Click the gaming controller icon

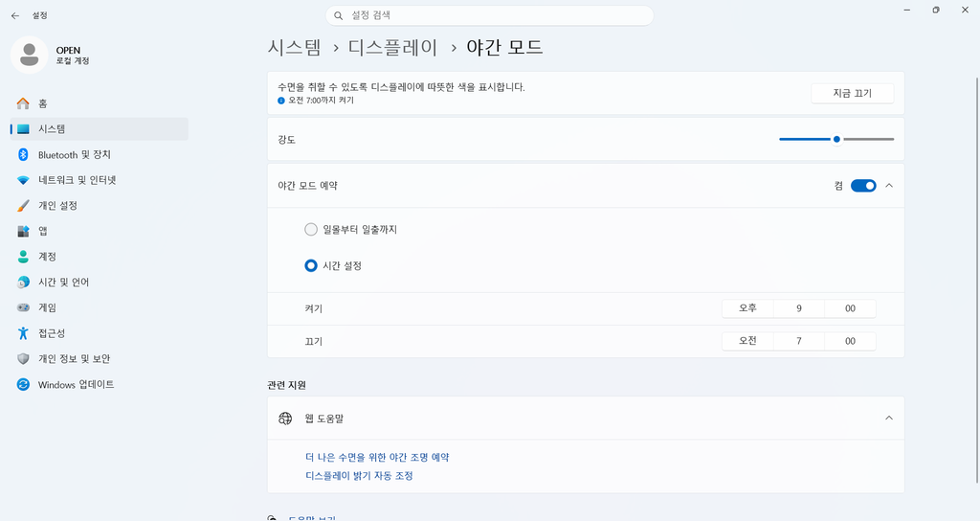[23, 307]
